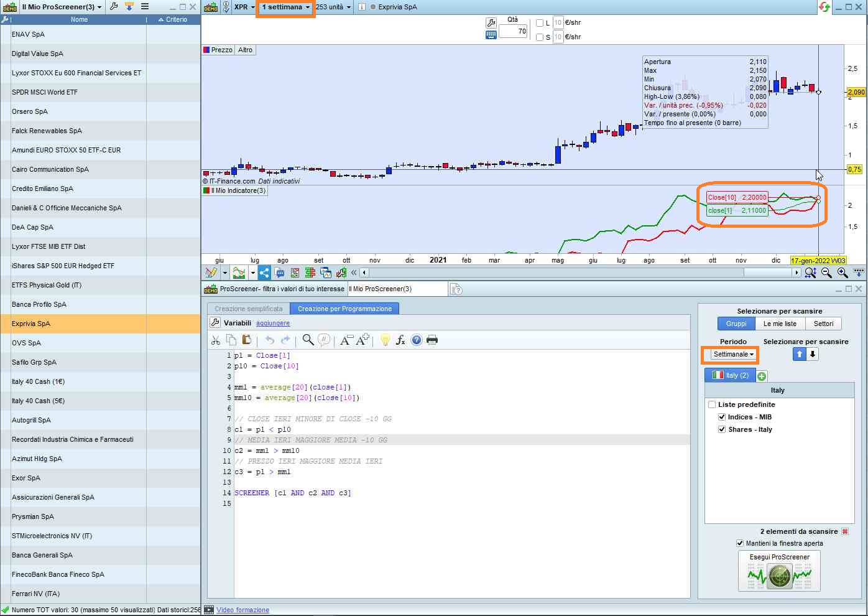Click the chart horizontal scrollbar track

coord(580,273)
